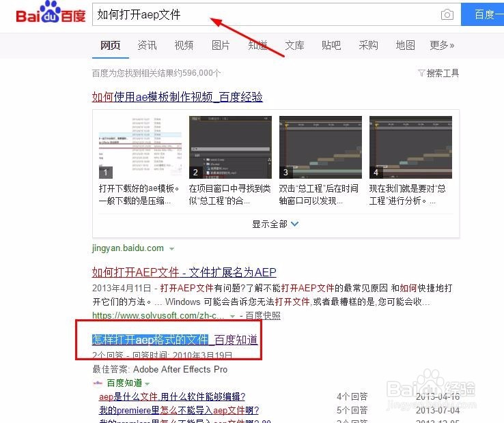Expand 显示全部 steps
Viewport: 504px width, 423px height.
[275, 224]
